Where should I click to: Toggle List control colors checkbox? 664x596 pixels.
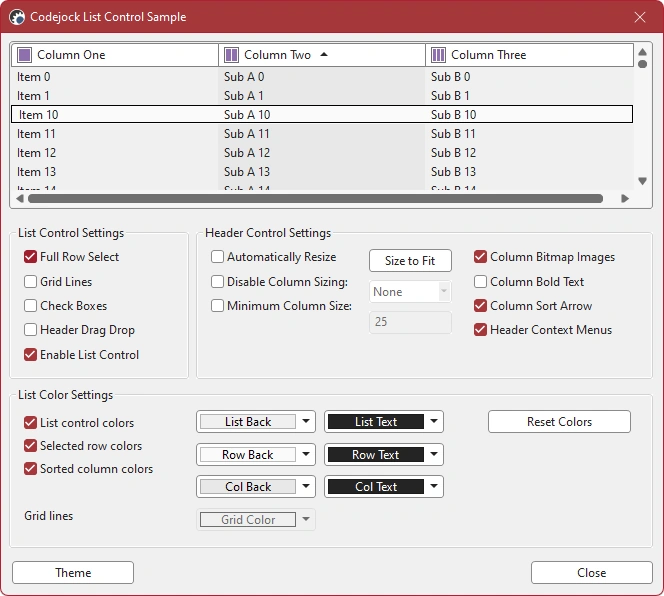(30, 422)
